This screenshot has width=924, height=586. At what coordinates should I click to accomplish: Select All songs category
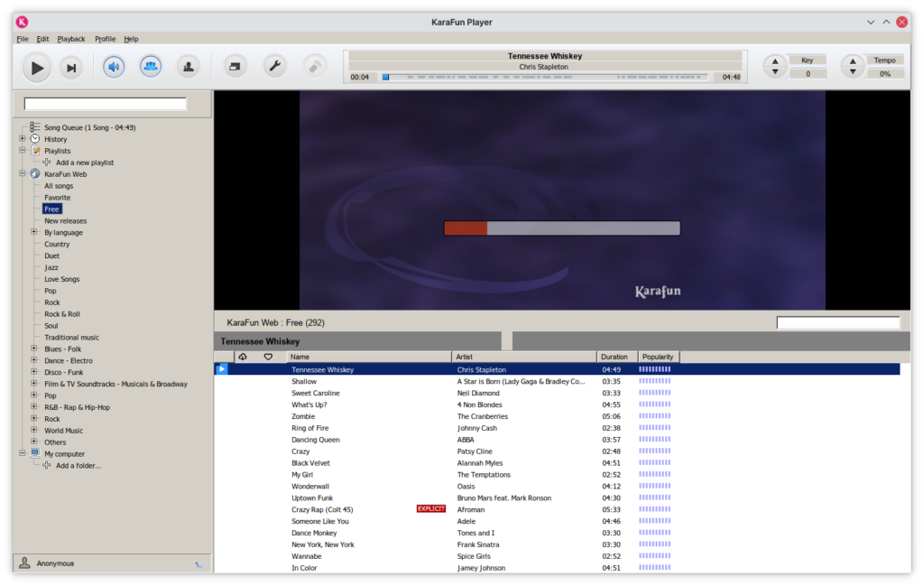[59, 186]
